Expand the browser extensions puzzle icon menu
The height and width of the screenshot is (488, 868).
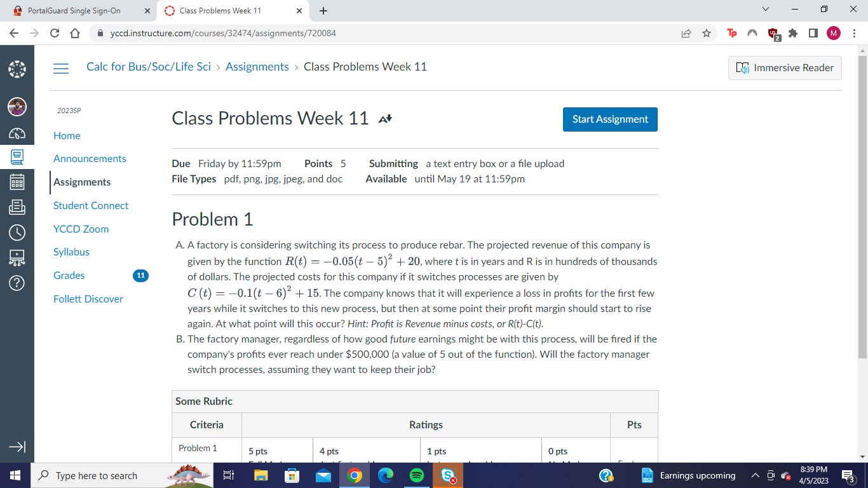click(x=793, y=32)
